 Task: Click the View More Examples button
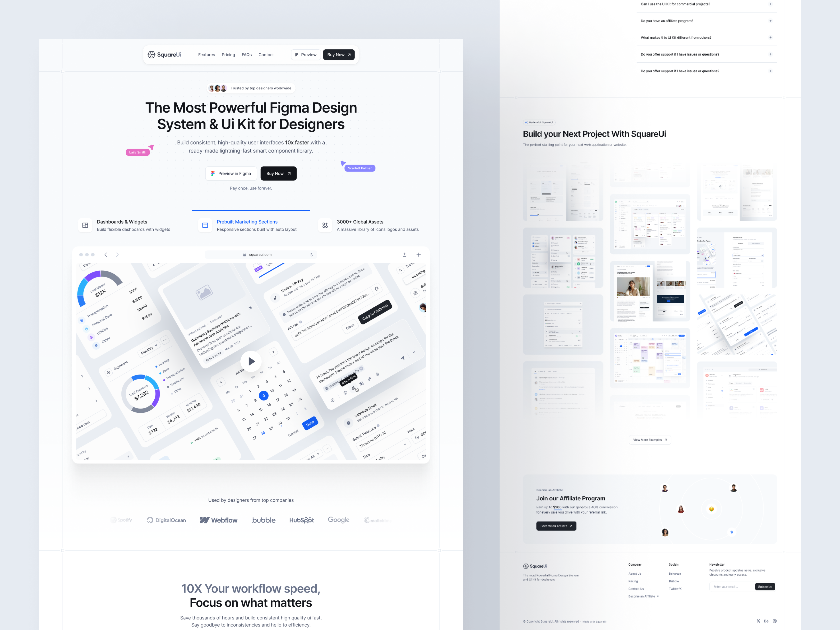(x=650, y=440)
